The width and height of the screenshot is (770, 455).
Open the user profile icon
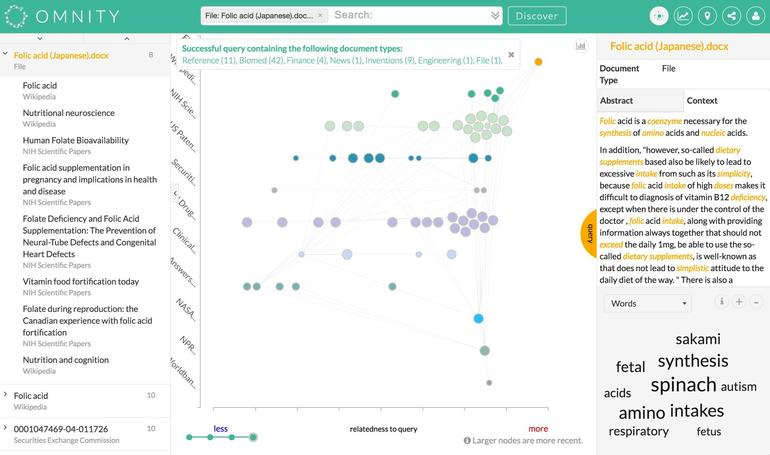pyautogui.click(x=755, y=16)
